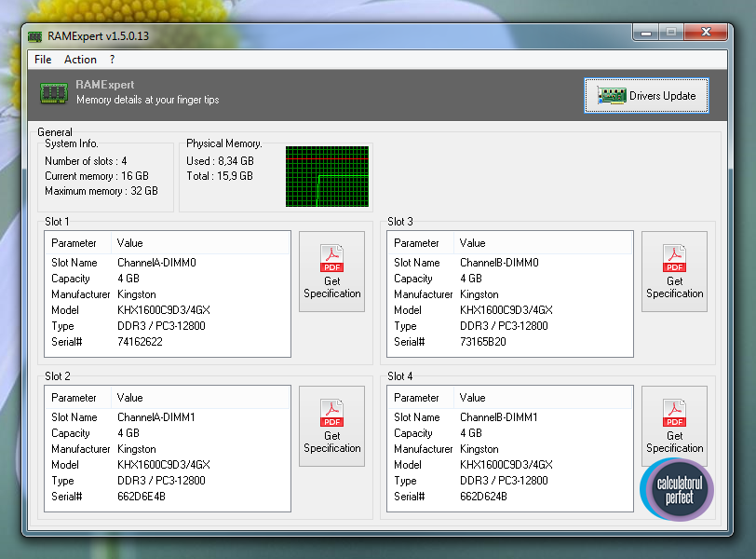Viewport: 756px width, 559px height.
Task: Get Specification PDF for Slot 2
Action: 331,427
